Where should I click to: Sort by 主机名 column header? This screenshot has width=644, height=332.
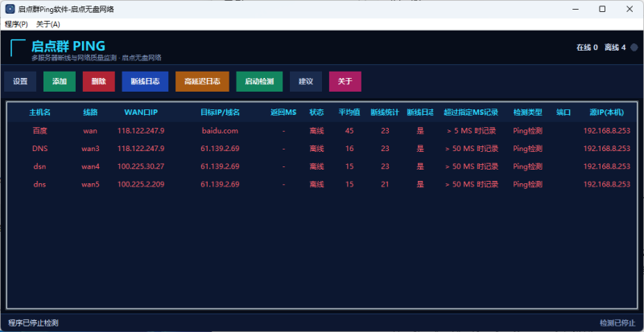39,113
